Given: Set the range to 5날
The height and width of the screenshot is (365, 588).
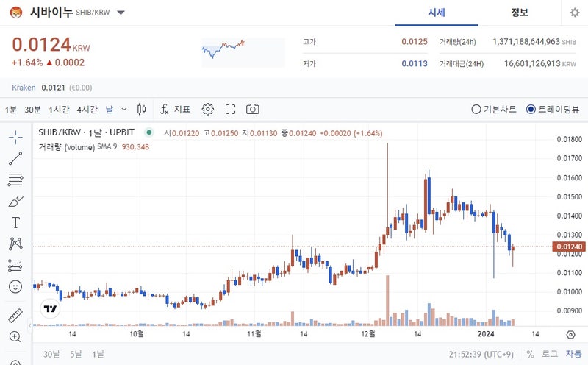Looking at the screenshot, I should (76, 354).
